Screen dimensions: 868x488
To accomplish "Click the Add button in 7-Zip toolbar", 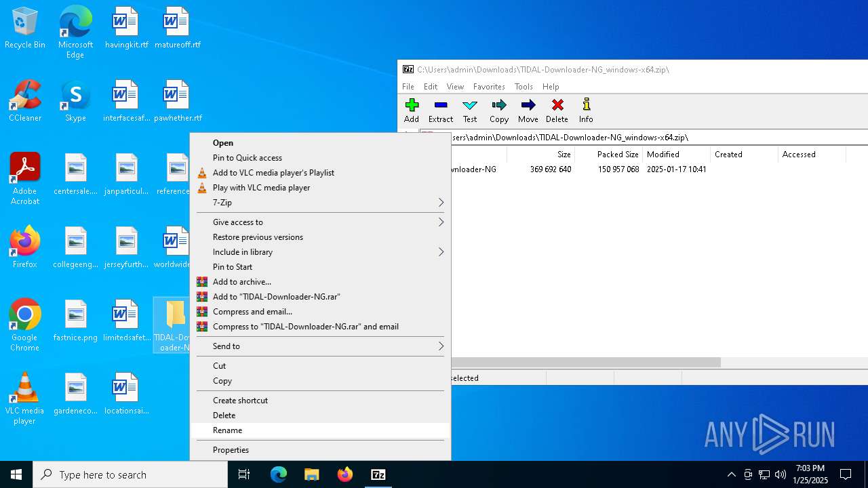I will 412,111.
